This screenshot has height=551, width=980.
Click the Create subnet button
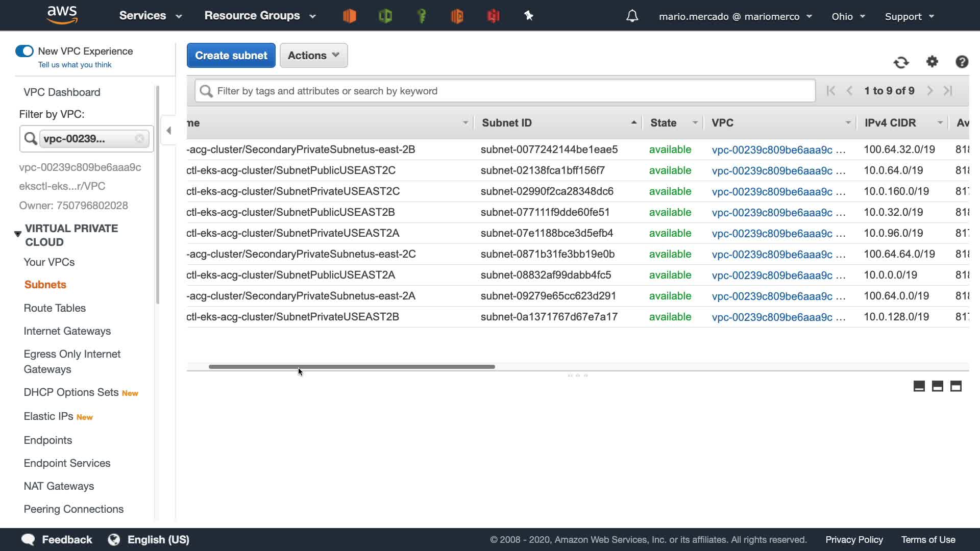pos(231,56)
